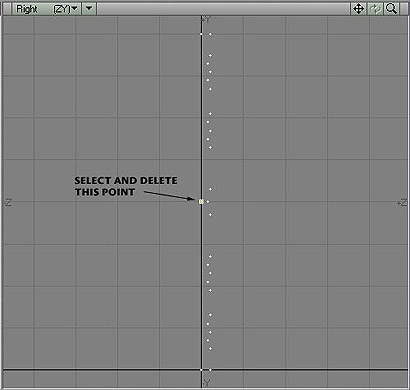Screen dimensions: 410x390
Task: Click the arrow line pointing to the highlighted point
Action: (x=169, y=195)
